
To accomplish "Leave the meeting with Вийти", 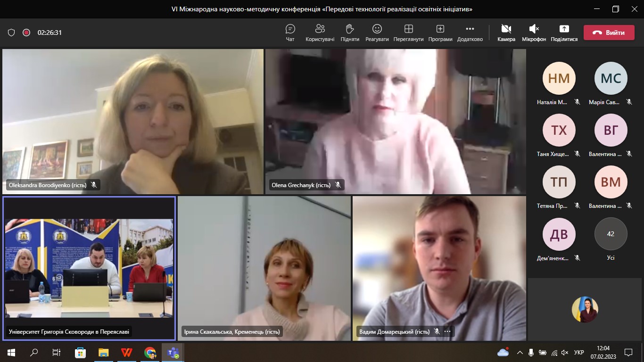I will (x=609, y=33).
